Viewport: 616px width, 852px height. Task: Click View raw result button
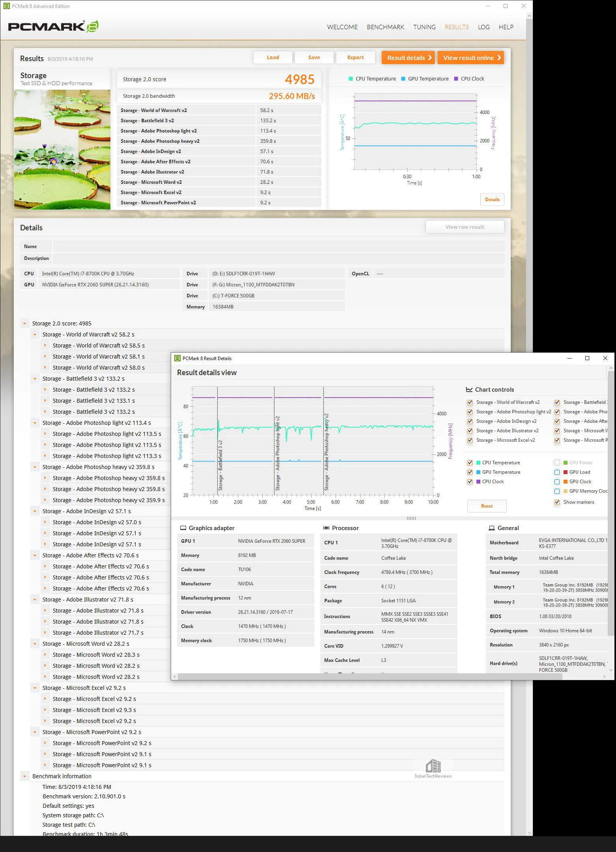tap(465, 227)
